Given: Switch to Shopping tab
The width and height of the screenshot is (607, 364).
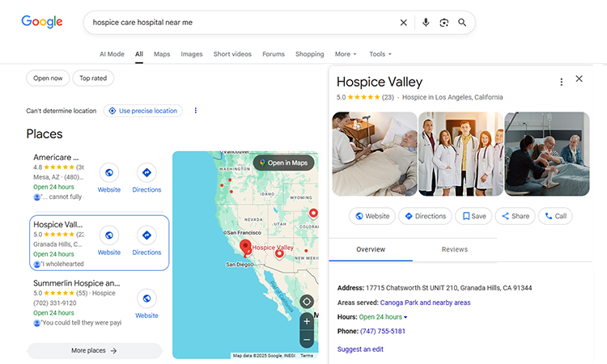Looking at the screenshot, I should [x=310, y=54].
